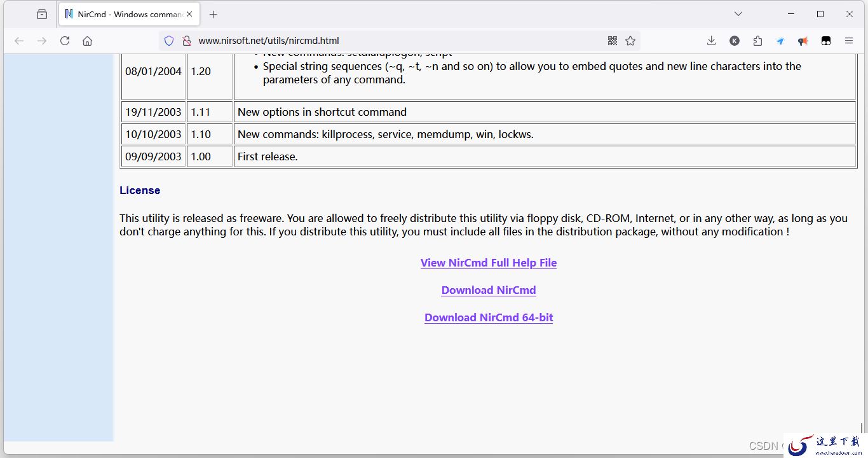868x458 pixels.
Task: Click the date cell 10/10/2003
Action: click(x=153, y=134)
